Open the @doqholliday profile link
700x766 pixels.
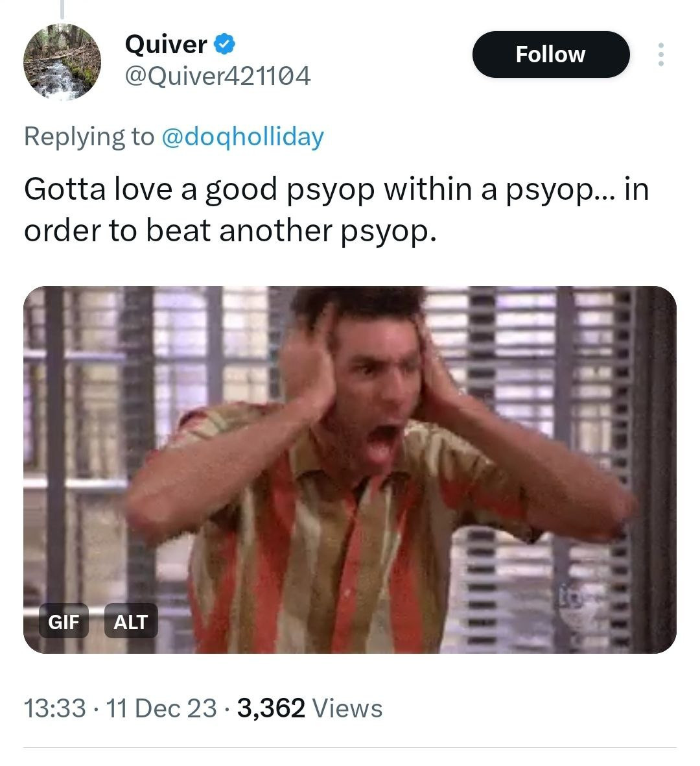[x=242, y=136]
